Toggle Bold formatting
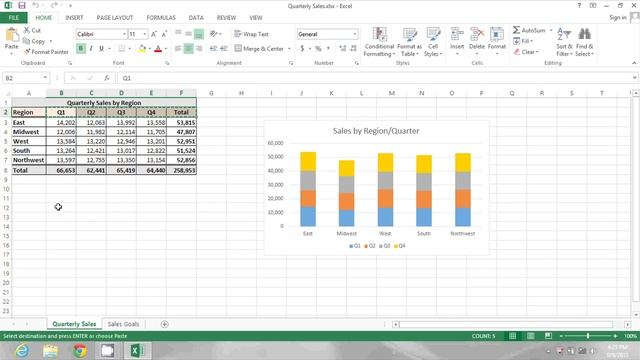This screenshot has width=640, height=360. click(81, 49)
